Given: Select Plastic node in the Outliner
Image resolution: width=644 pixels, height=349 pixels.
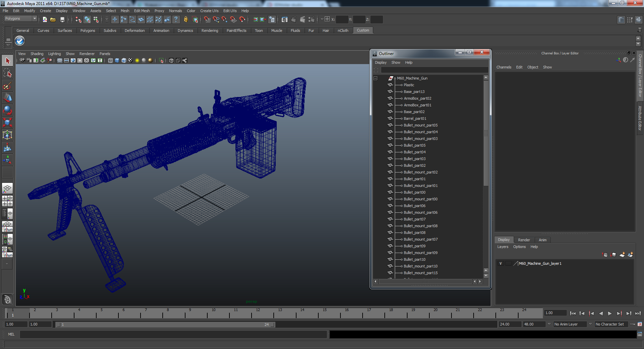Looking at the screenshot, I should 409,85.
